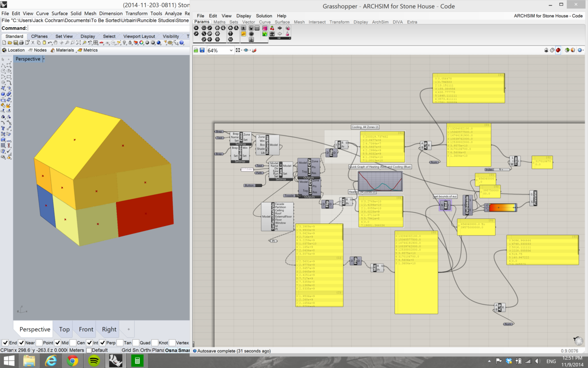Click the Rhino Command input field
Image resolution: width=588 pixels, height=368 pixels.
(109, 28)
